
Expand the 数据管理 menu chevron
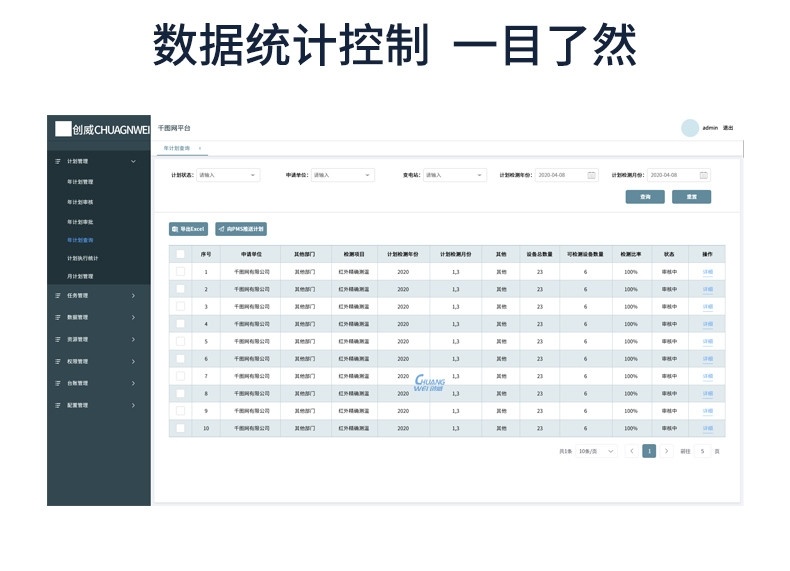tap(134, 318)
